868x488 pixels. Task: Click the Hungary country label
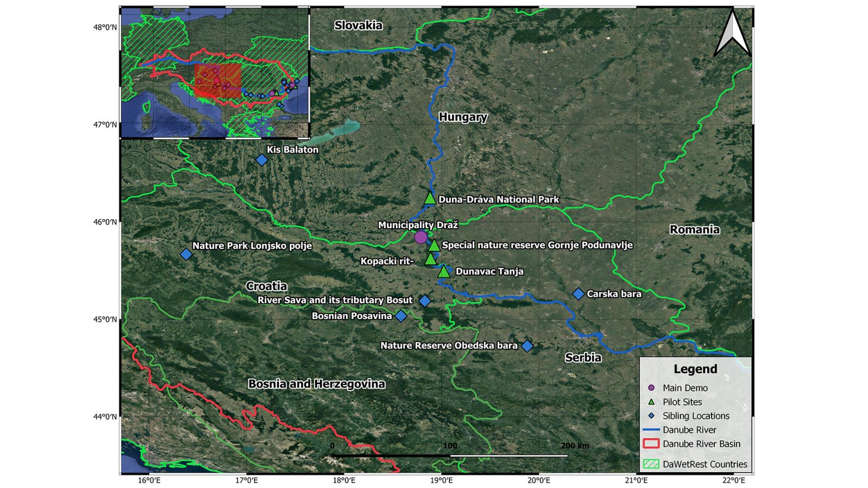[x=463, y=117]
